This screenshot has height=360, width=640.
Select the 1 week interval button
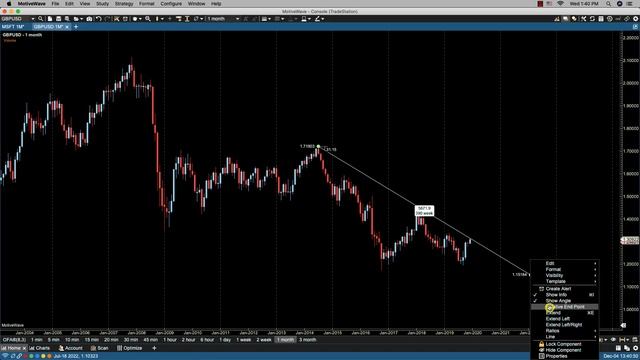pyautogui.click(x=244, y=340)
